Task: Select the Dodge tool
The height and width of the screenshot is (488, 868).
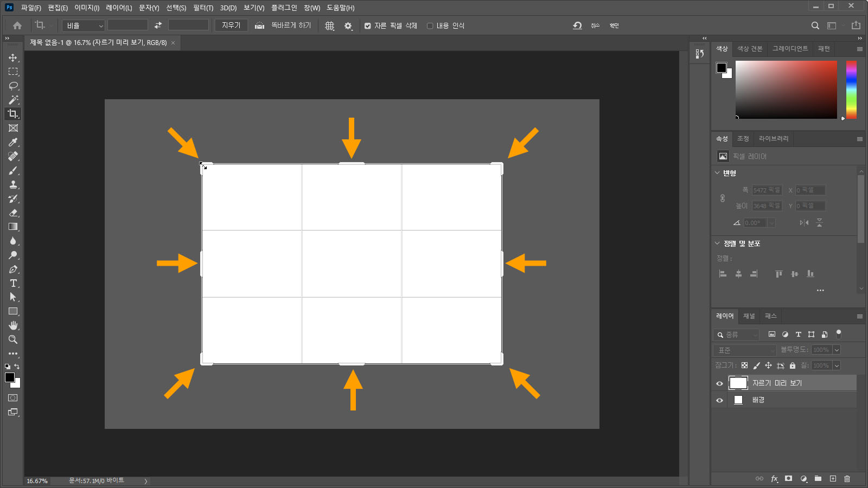Action: tap(13, 255)
